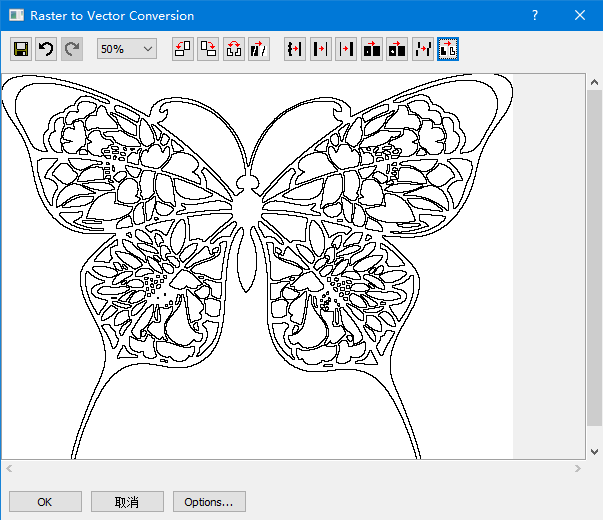Click black squares icon with larger white hole
The image size is (603, 520).
397,49
